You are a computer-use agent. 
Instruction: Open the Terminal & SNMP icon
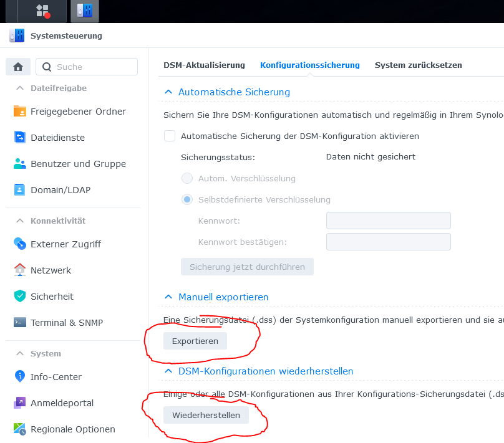tap(20, 322)
